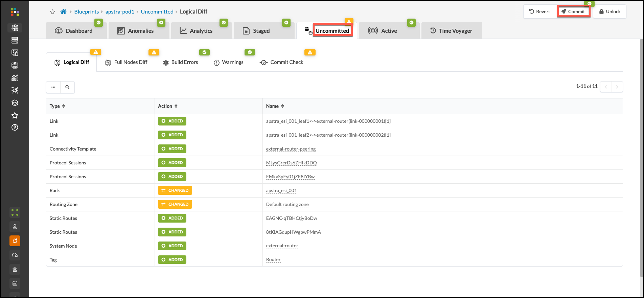The image size is (644, 298).
Task: Open the orange notifications bell icon
Action: pos(15,241)
